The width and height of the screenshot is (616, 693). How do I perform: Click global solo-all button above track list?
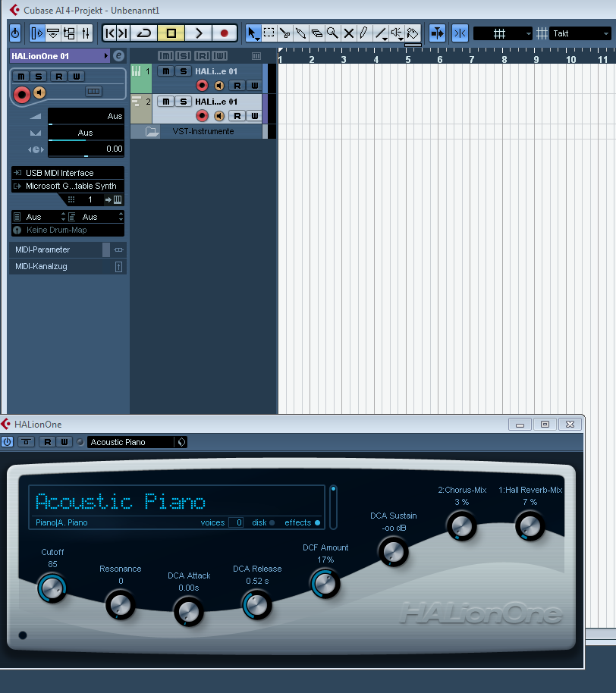pyautogui.click(x=184, y=55)
